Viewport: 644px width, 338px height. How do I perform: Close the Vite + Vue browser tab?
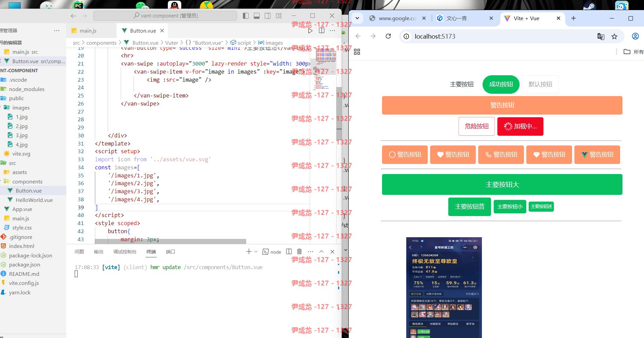click(559, 18)
